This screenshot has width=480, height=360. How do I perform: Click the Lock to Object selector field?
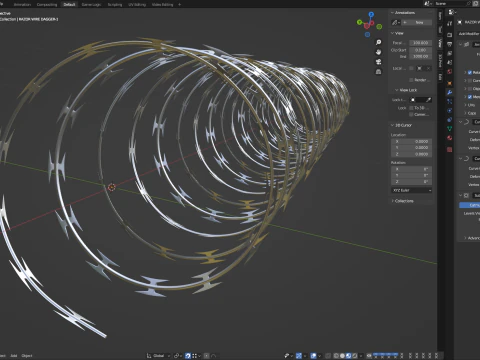421,100
